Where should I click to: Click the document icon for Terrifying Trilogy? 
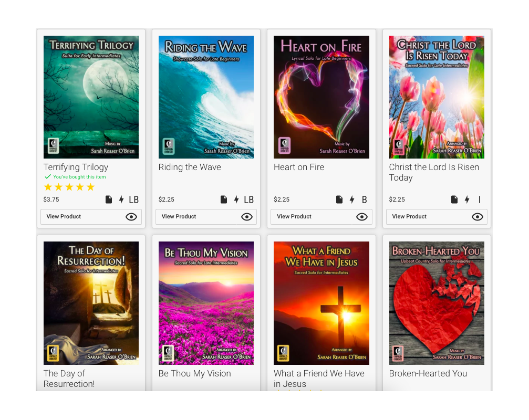pyautogui.click(x=109, y=199)
